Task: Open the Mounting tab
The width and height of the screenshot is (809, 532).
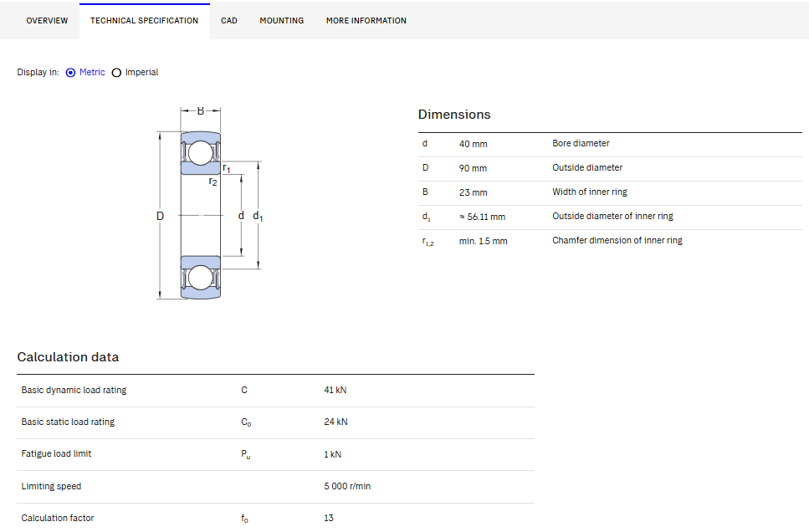Action: pos(282,21)
